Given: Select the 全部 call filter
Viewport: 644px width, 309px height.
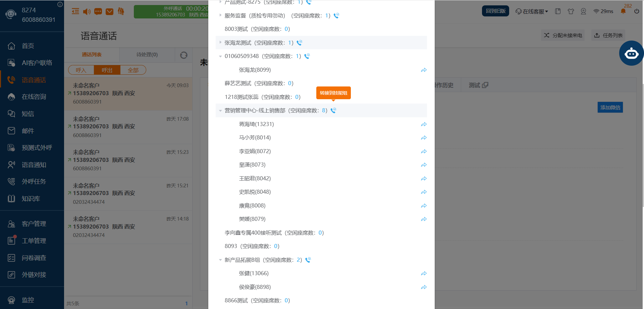Looking at the screenshot, I should click(x=133, y=70).
